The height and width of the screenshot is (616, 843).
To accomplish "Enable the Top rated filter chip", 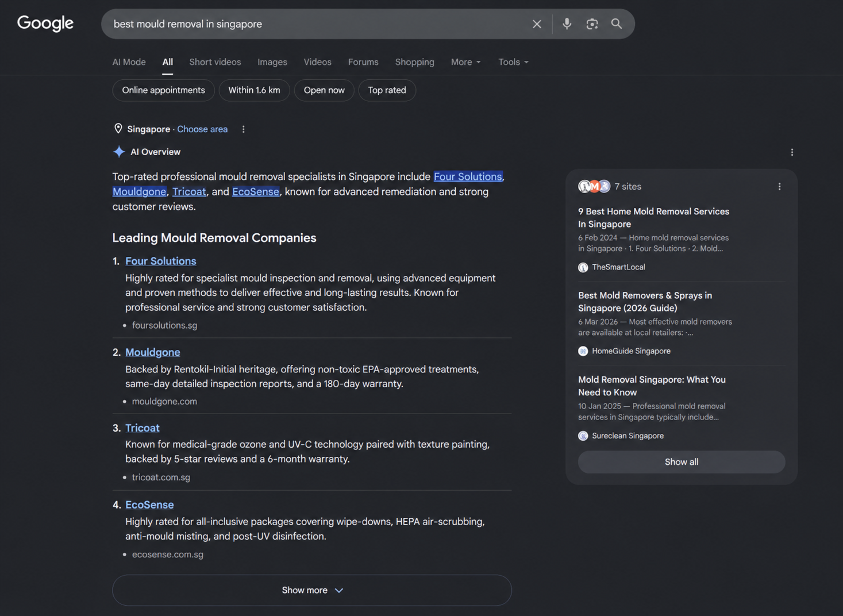I will pyautogui.click(x=387, y=90).
